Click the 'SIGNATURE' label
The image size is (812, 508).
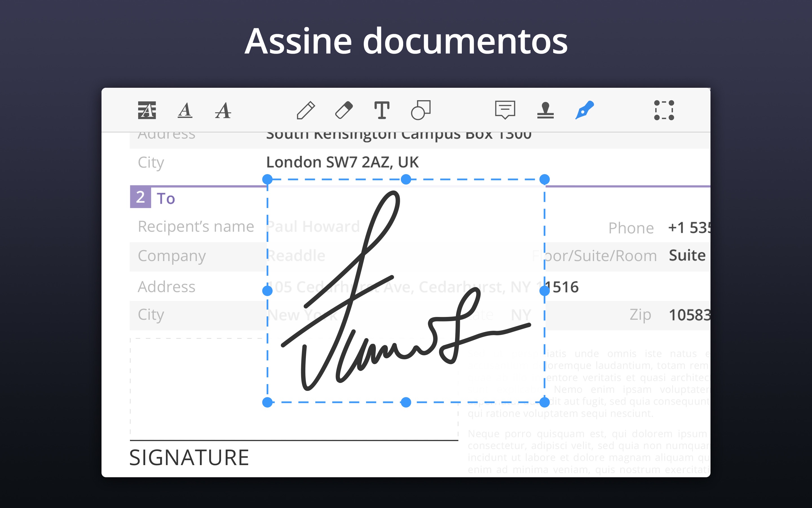(x=189, y=457)
